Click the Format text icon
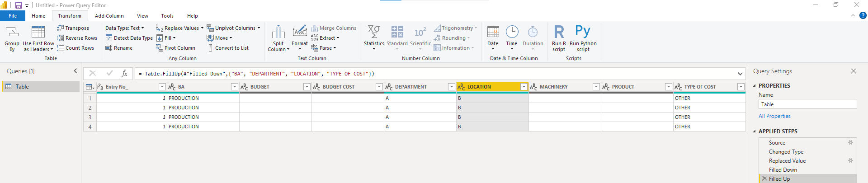 coord(300,32)
